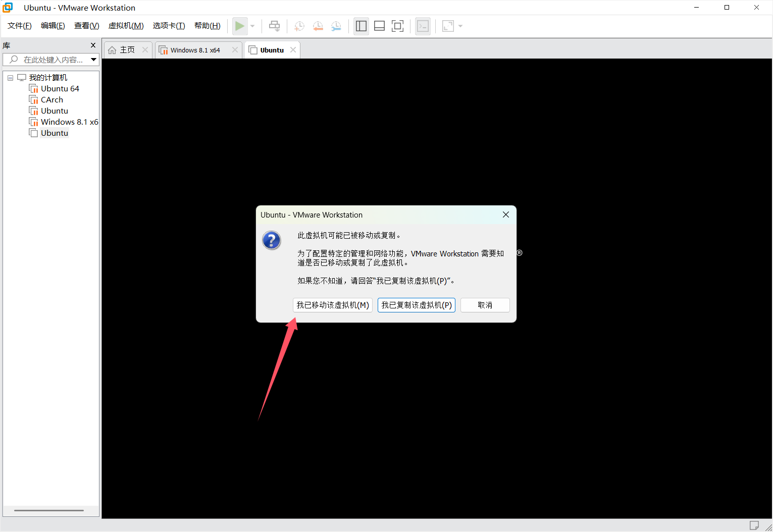Click the computer icon beside 我的计算机

pyautogui.click(x=22, y=78)
